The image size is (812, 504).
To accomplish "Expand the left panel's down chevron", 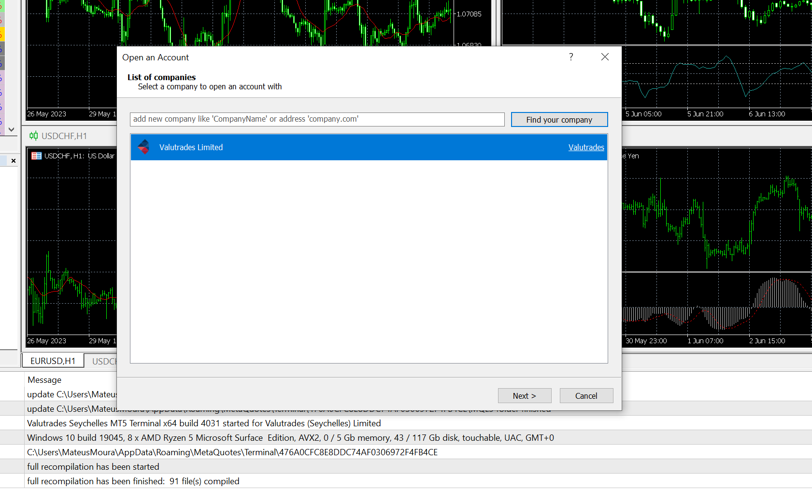I will click(x=12, y=129).
